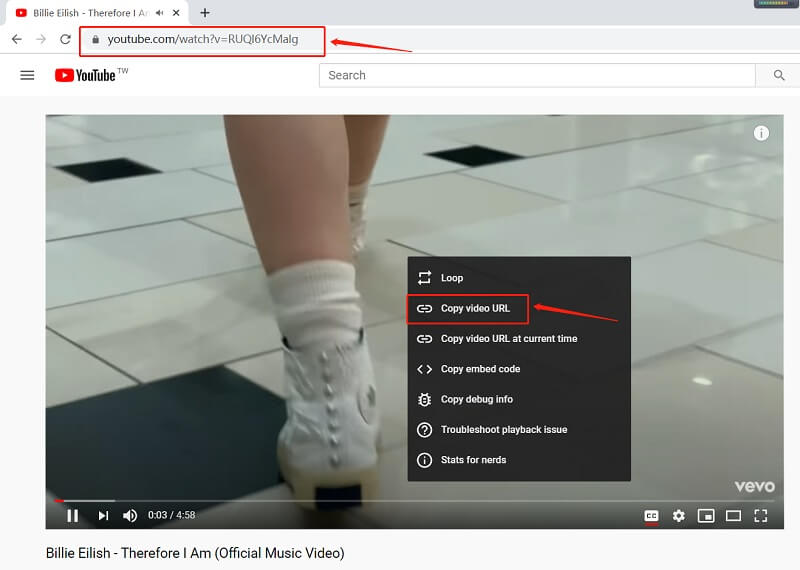Mute the video volume
The height and width of the screenshot is (570, 800).
pos(130,515)
